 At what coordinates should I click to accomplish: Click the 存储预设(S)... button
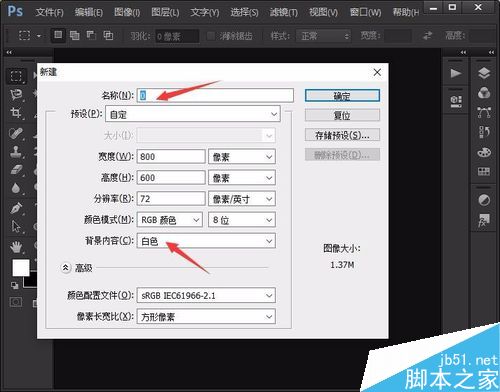click(x=342, y=135)
